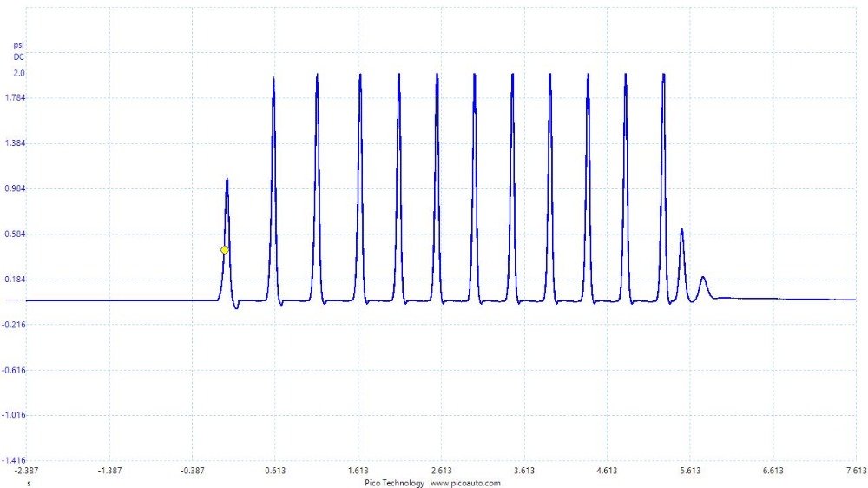Click the half-height peak beside the trigger marker
Screen dimensions: 868x488
227,181
